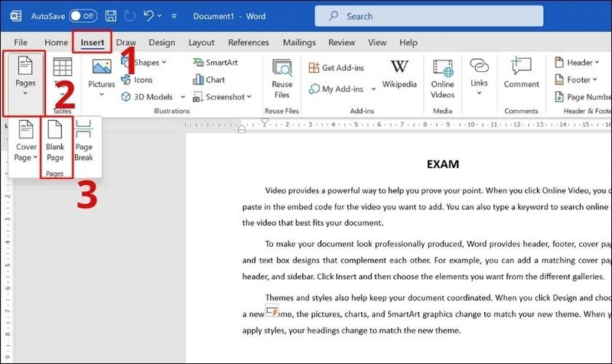
Task: Open the Links dropdown
Action: (479, 77)
